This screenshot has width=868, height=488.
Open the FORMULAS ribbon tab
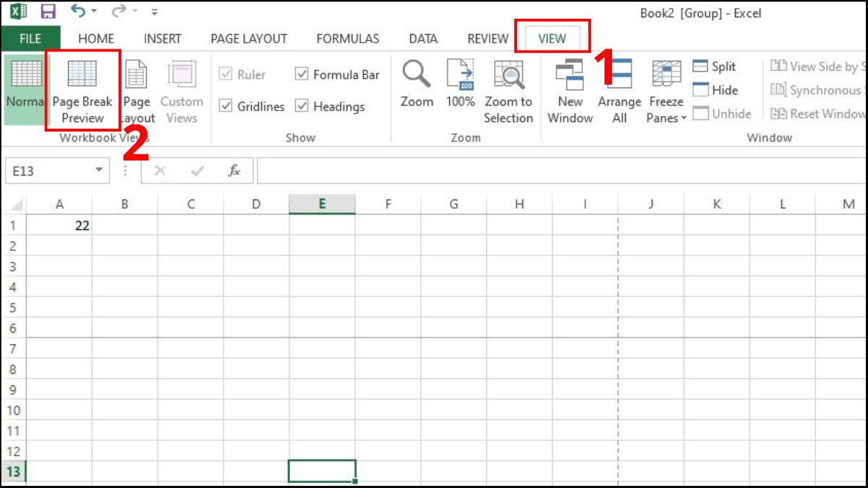348,38
